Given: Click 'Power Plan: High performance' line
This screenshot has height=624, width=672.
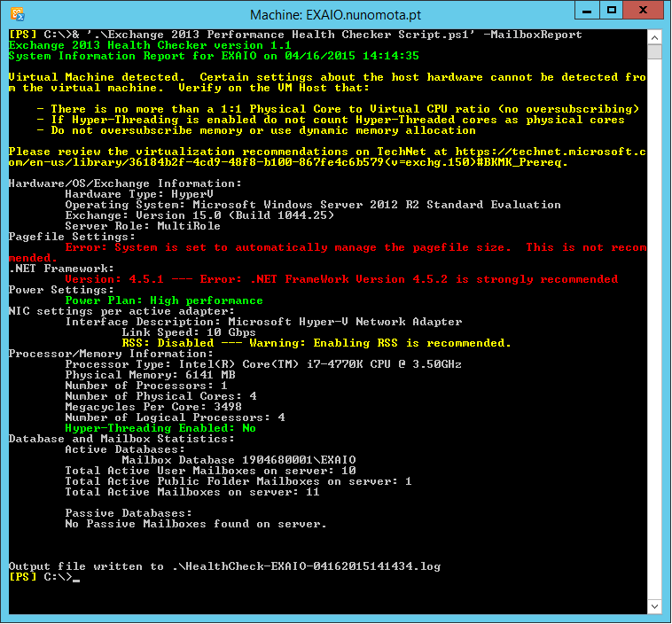Looking at the screenshot, I should pyautogui.click(x=164, y=300).
